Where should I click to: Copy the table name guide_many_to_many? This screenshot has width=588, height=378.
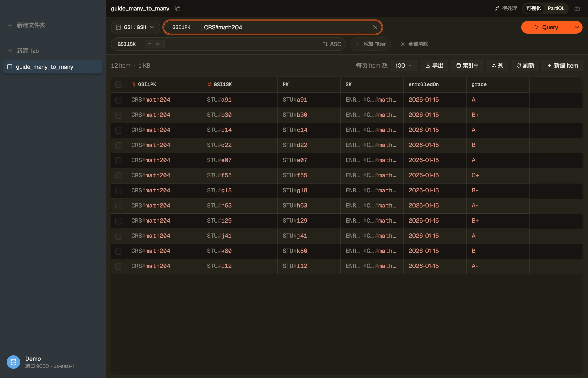coord(178,9)
